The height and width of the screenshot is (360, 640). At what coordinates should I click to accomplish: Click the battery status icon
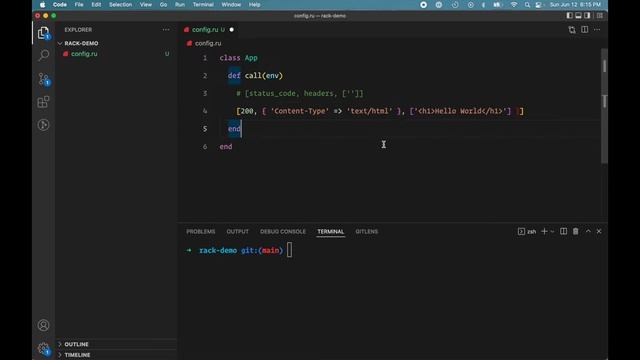tap(497, 5)
